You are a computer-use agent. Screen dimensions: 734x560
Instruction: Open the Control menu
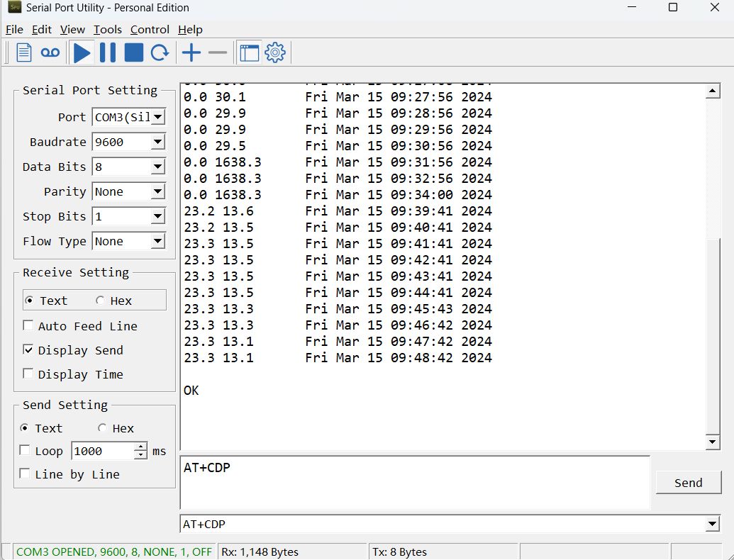point(150,30)
